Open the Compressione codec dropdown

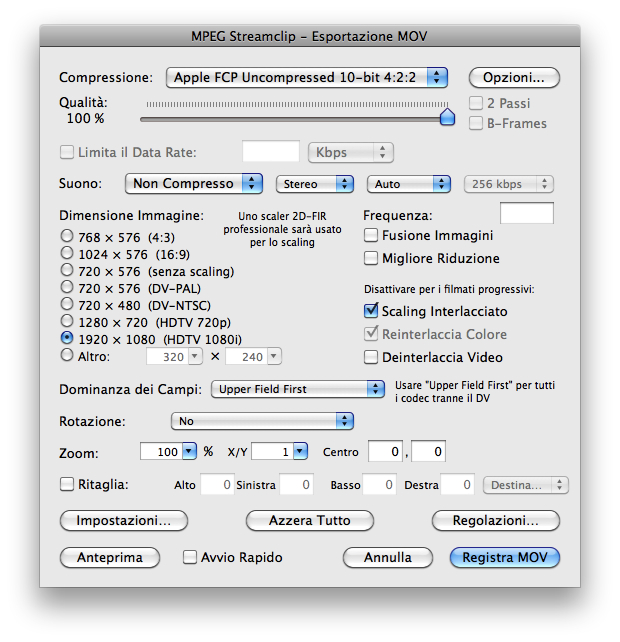[306, 77]
